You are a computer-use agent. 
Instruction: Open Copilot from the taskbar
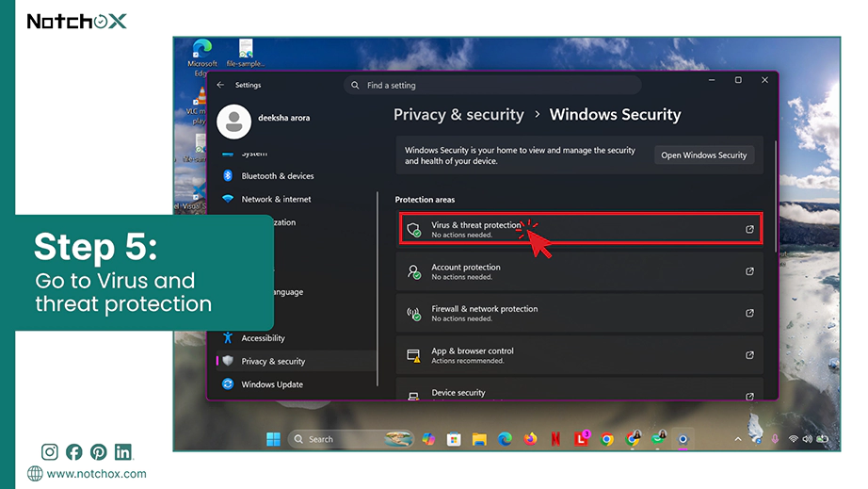pyautogui.click(x=428, y=439)
